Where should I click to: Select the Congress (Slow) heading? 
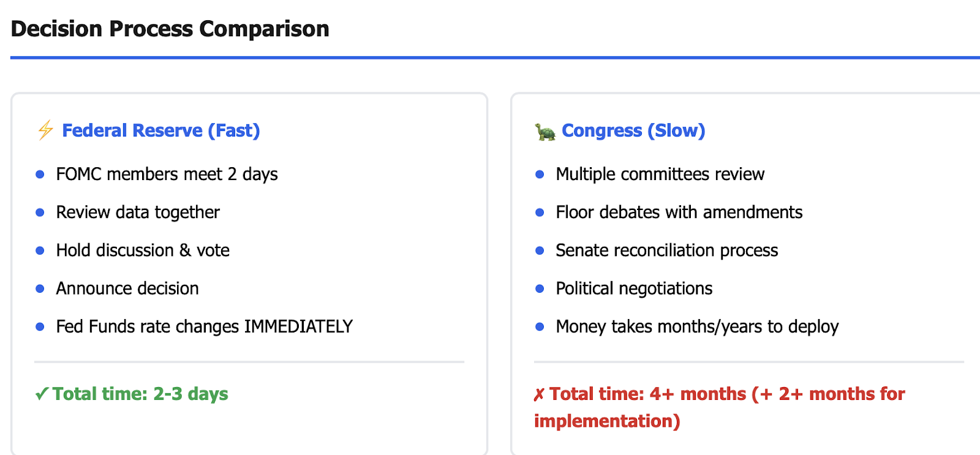[633, 130]
